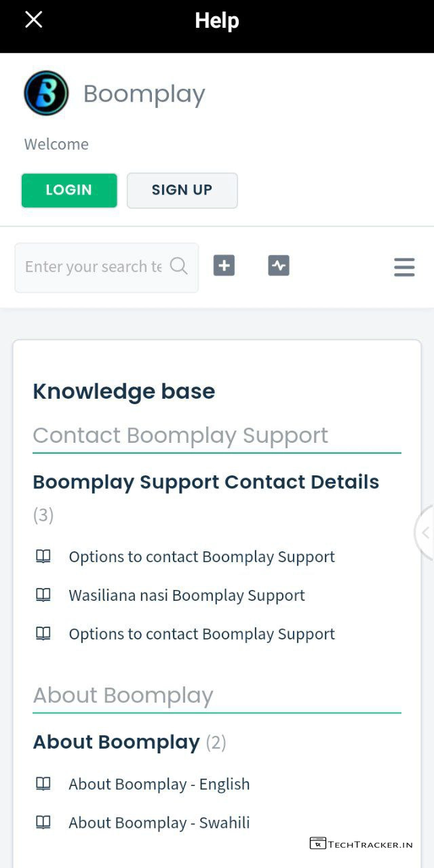Viewport: 434px width, 868px height.
Task: Open Boomplay Support Contact Details section
Action: (x=206, y=482)
